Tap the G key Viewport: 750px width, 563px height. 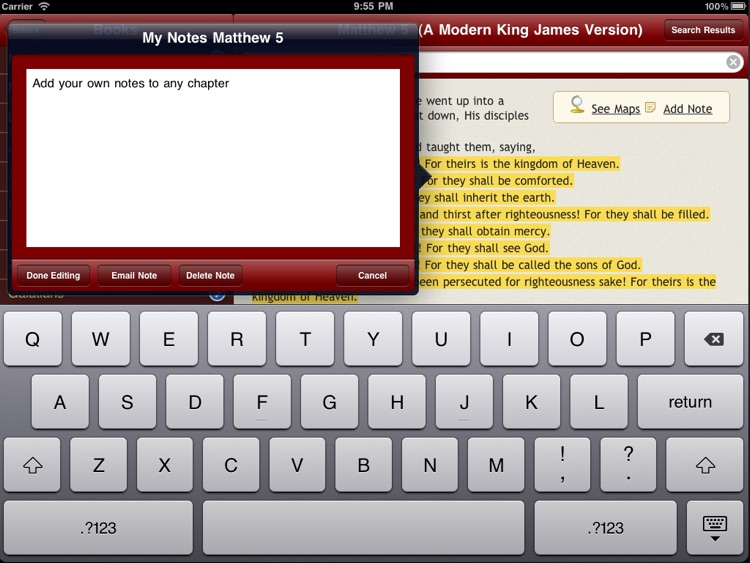pos(330,402)
